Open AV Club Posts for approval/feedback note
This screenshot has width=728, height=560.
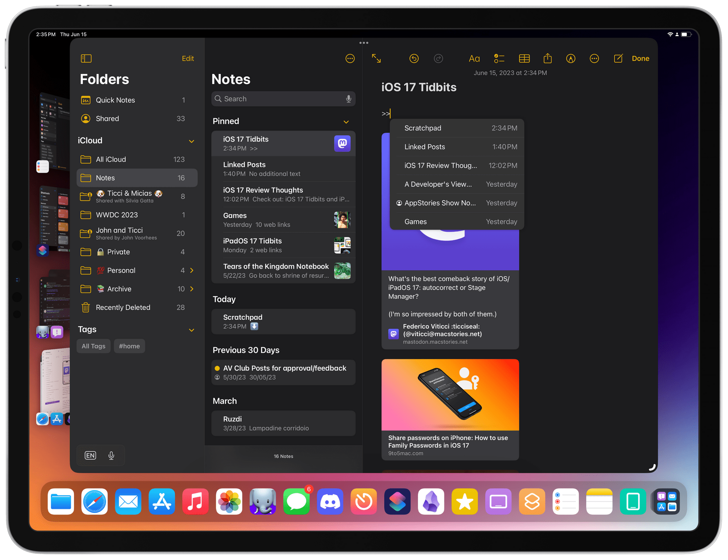pos(283,372)
